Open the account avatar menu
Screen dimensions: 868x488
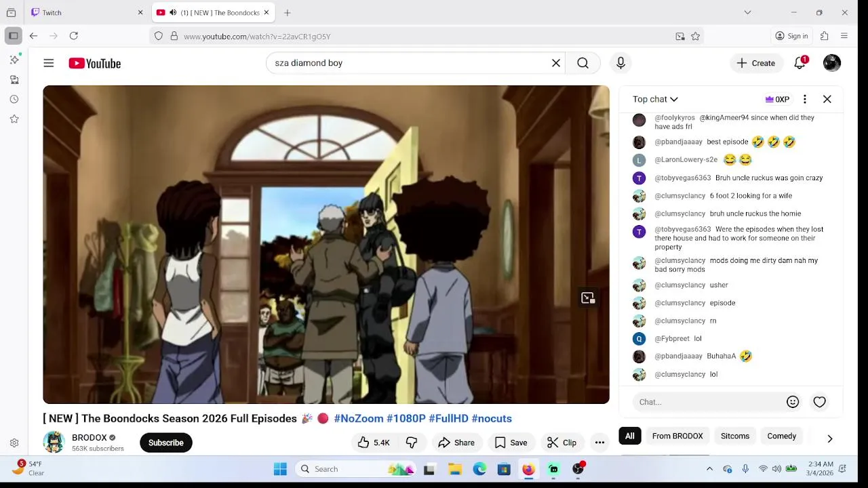832,63
